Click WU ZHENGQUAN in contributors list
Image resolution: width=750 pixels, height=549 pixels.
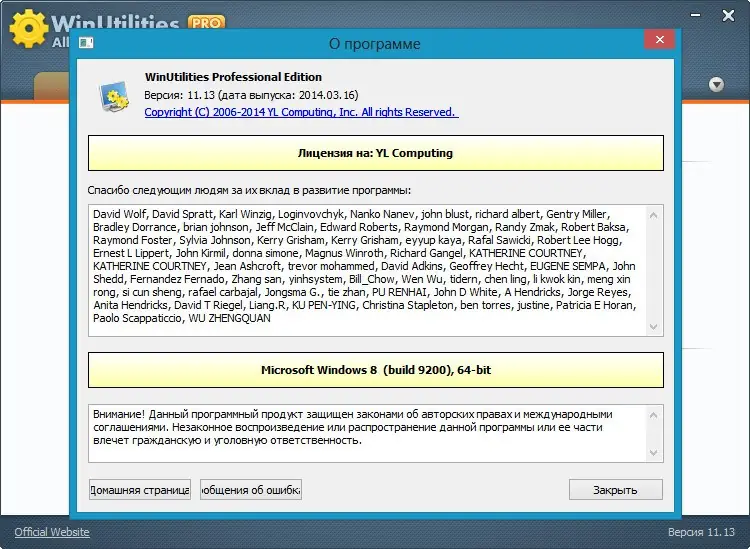tap(230, 318)
